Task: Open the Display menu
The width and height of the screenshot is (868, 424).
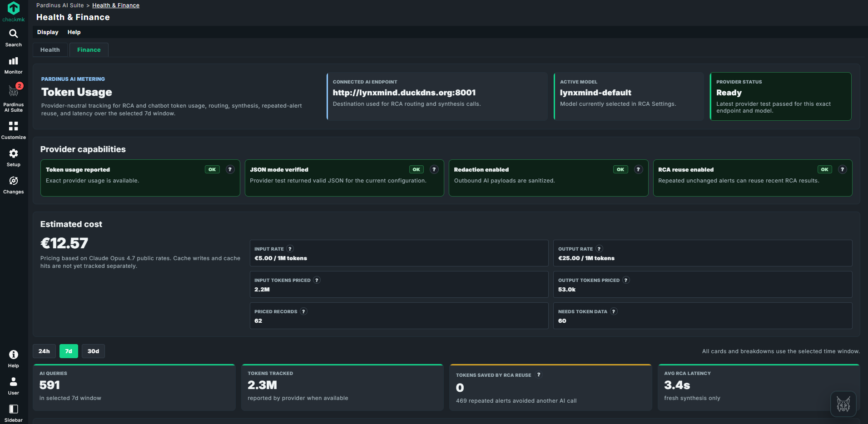Action: click(x=48, y=32)
